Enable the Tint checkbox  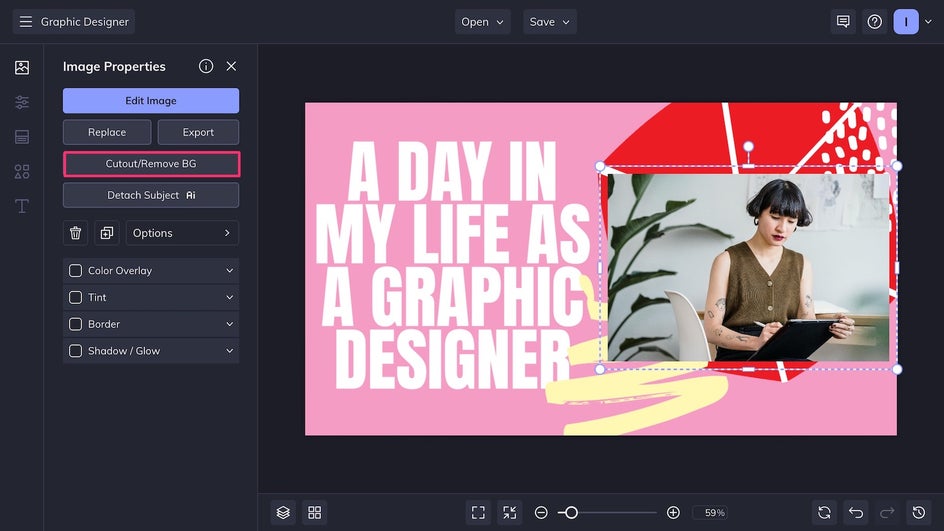75,297
